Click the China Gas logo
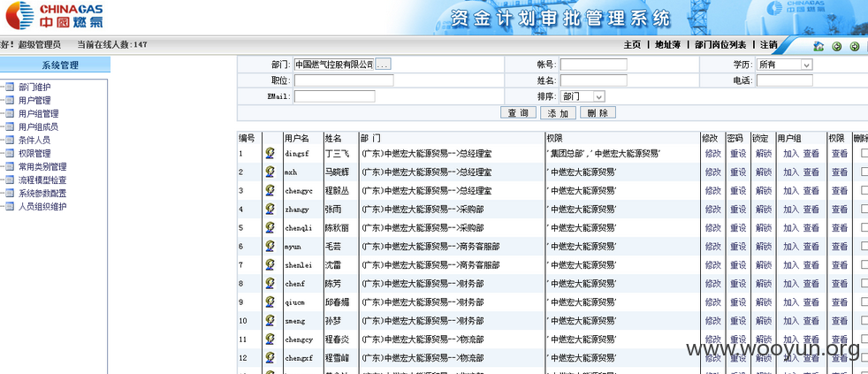 [54, 16]
